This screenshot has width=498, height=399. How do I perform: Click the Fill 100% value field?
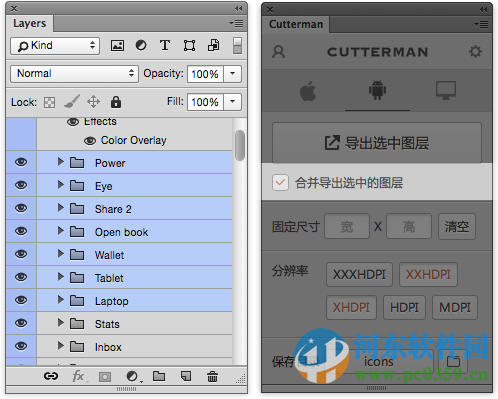click(x=205, y=102)
